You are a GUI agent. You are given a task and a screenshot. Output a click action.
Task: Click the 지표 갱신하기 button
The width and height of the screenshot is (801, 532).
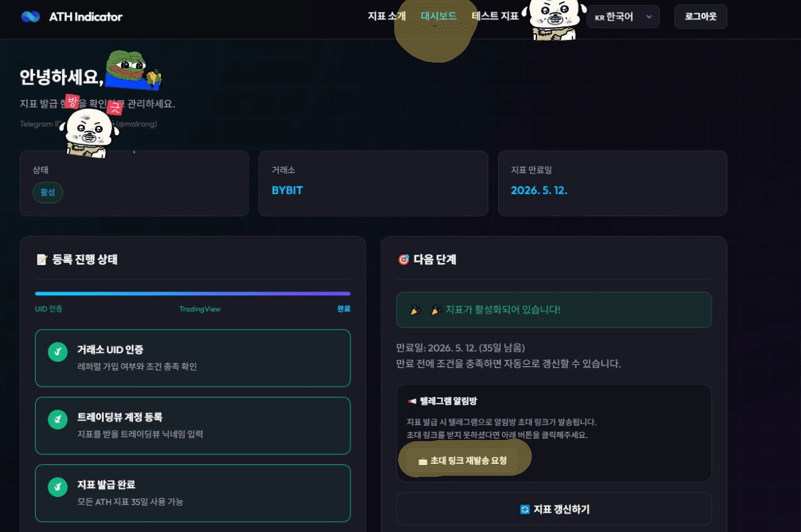[554, 509]
